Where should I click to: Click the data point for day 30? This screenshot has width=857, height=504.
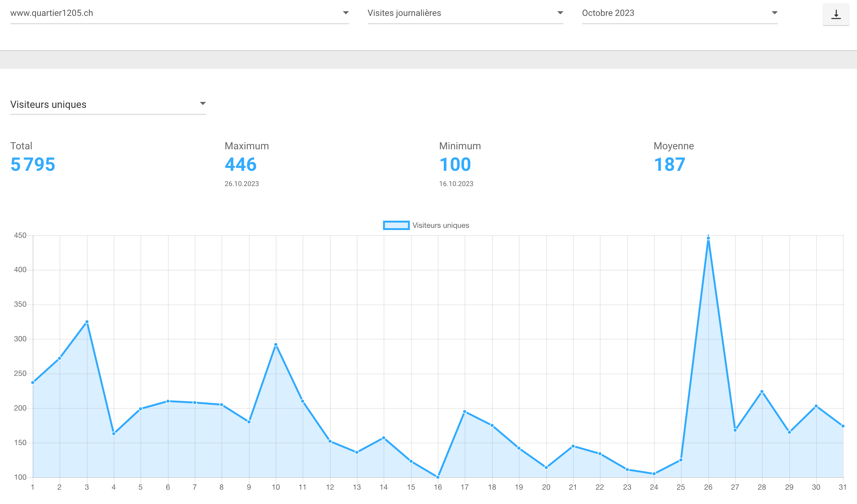pyautogui.click(x=816, y=406)
